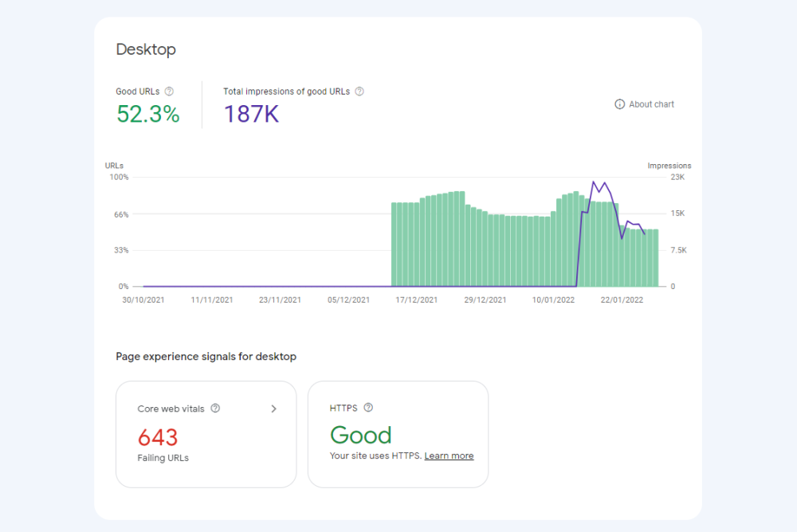Select the Failing URLs caption
The height and width of the screenshot is (532, 797).
tap(163, 458)
